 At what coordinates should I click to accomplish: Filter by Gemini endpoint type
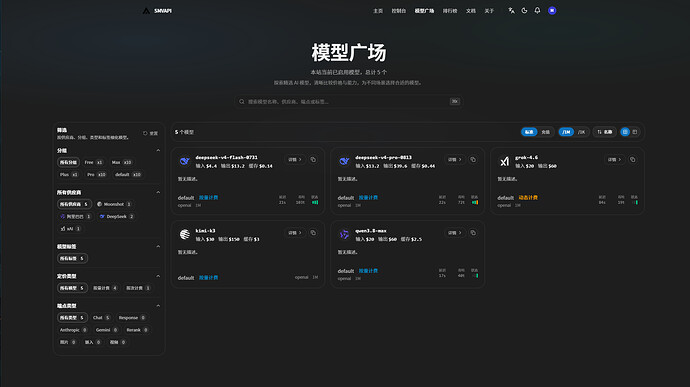106,330
